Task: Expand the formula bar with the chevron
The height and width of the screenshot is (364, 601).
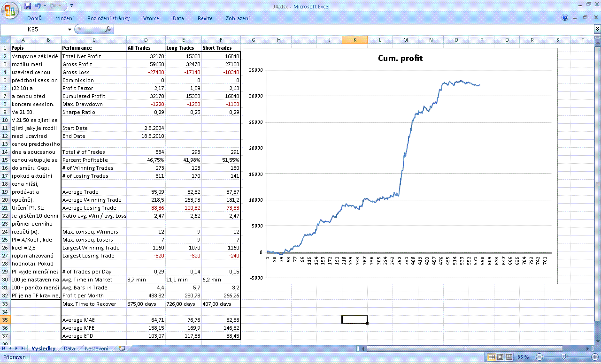Action: pyautogui.click(x=597, y=29)
